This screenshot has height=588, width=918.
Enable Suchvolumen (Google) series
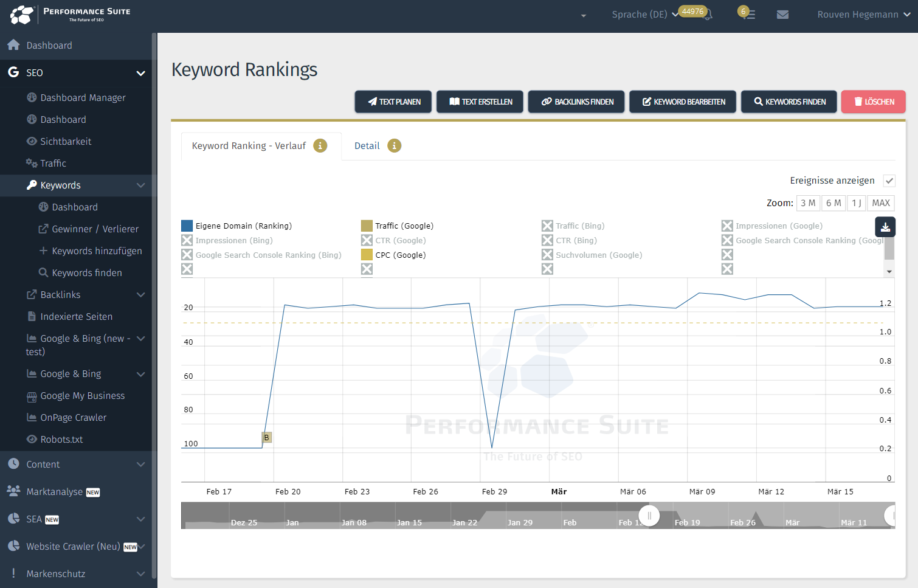coord(547,255)
